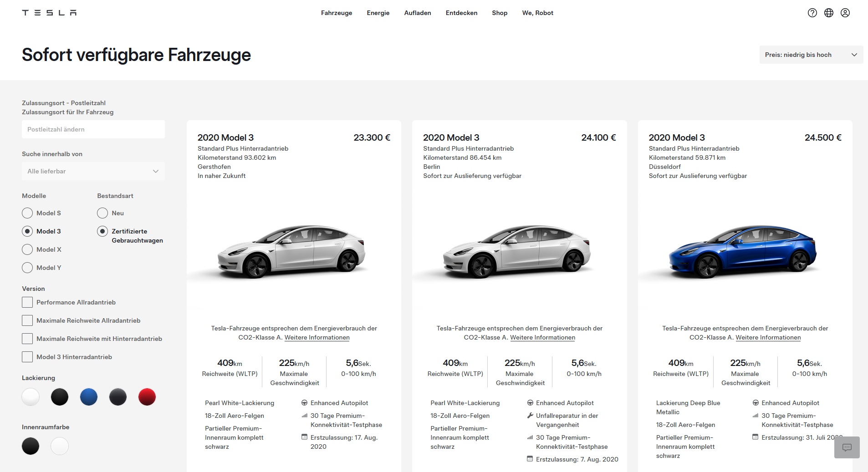Go to the Shop menu item
This screenshot has height=472, width=868.
tap(500, 13)
